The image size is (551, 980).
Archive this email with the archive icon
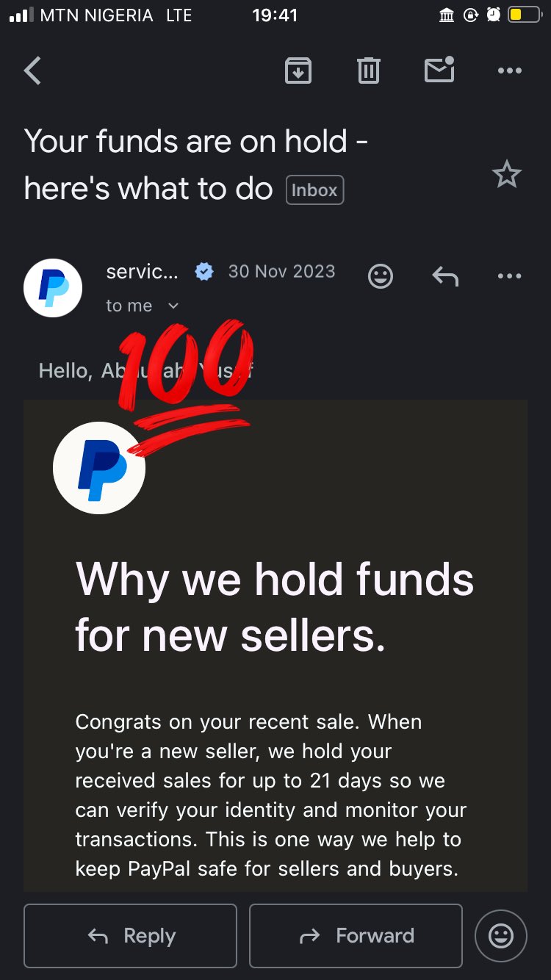coord(298,71)
